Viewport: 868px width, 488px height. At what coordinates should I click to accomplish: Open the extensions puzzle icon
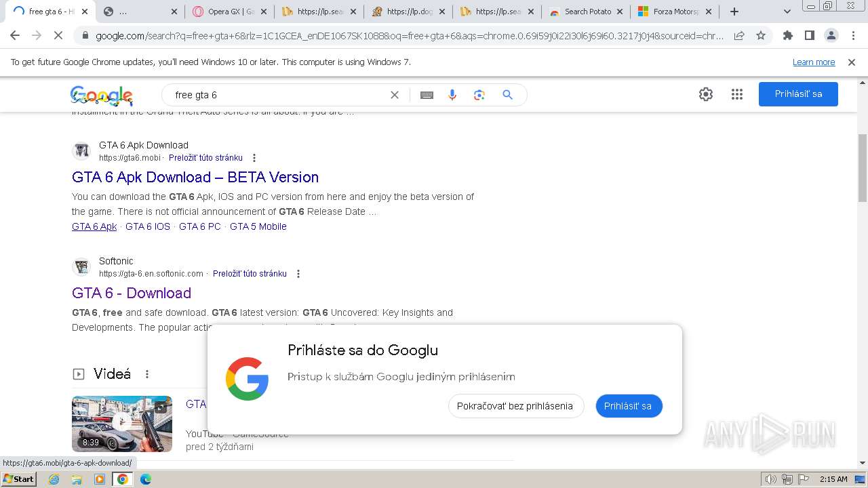click(x=788, y=36)
